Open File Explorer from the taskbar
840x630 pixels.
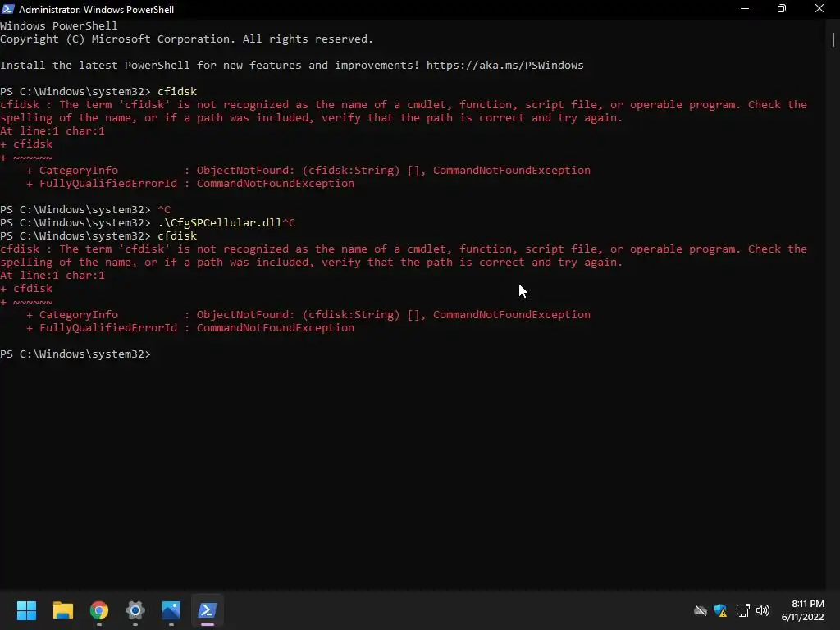62,610
